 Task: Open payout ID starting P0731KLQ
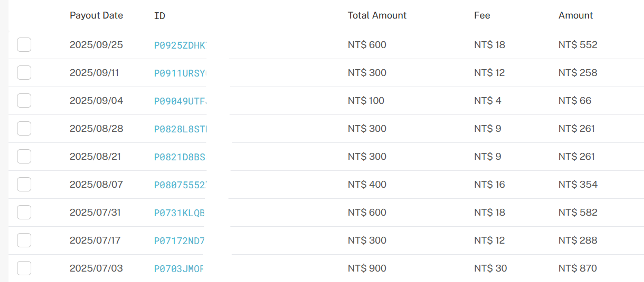[179, 213]
